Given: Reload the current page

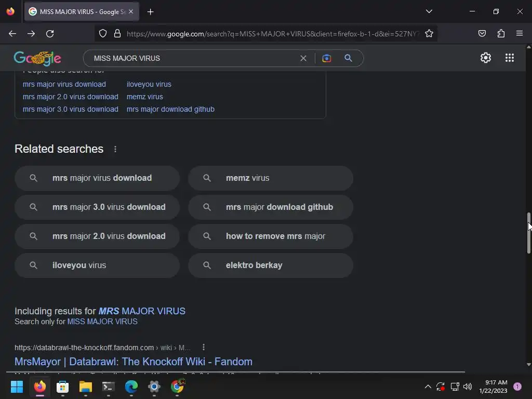Looking at the screenshot, I should (x=50, y=34).
